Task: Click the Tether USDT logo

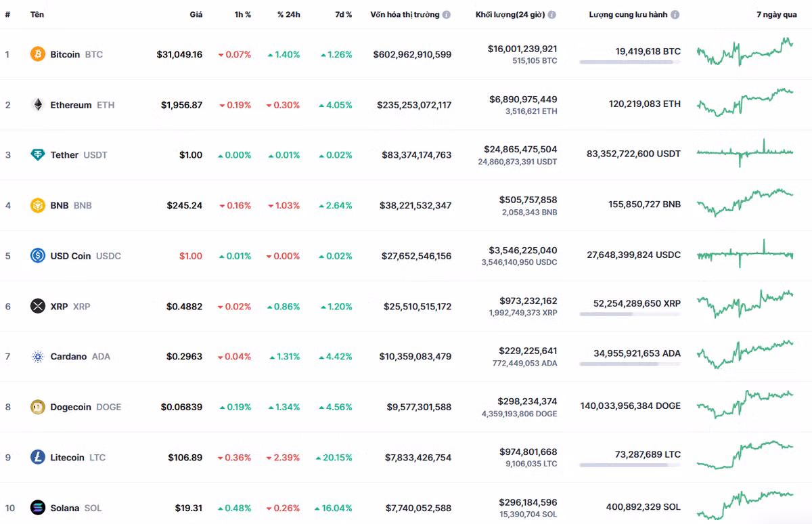Action: [37, 154]
